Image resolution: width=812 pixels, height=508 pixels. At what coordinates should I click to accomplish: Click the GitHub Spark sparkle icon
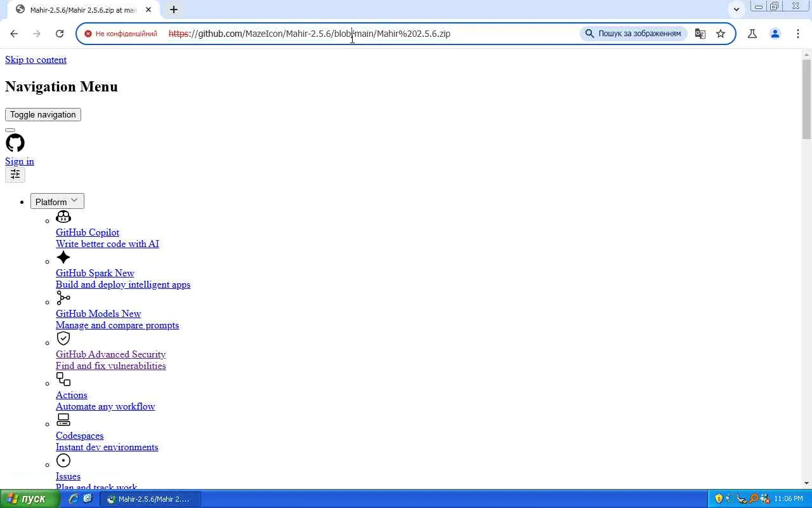click(x=63, y=257)
